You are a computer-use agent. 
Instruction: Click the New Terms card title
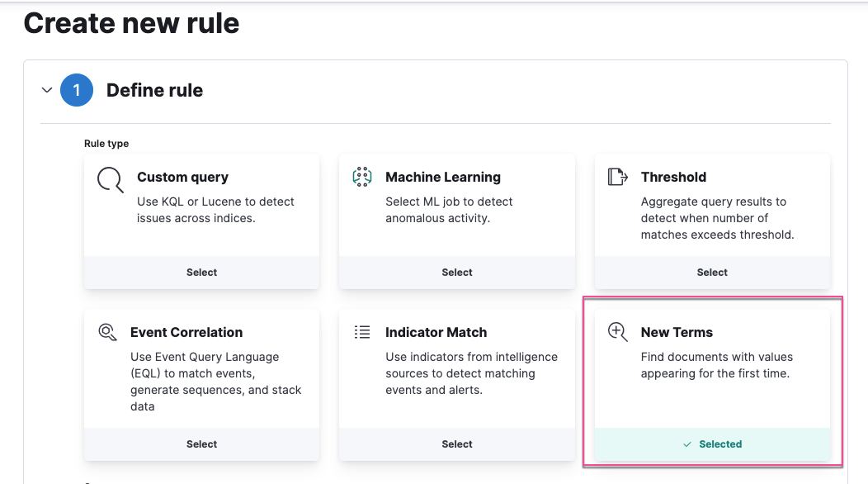point(677,332)
